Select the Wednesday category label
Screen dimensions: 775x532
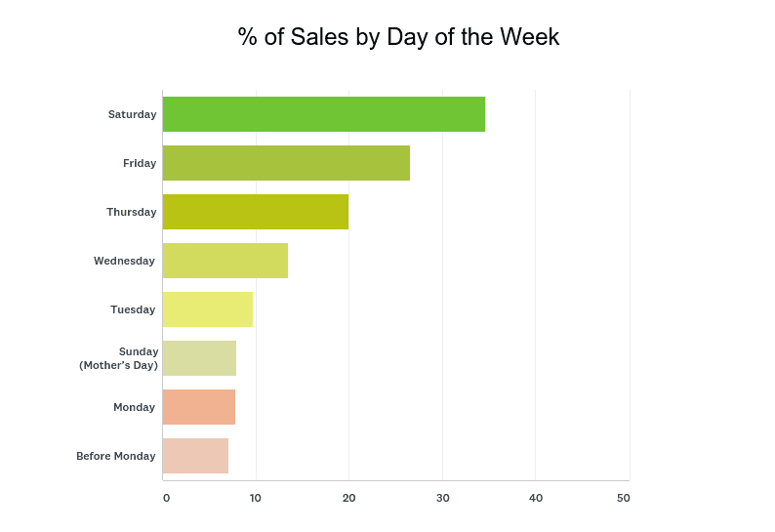[124, 261]
